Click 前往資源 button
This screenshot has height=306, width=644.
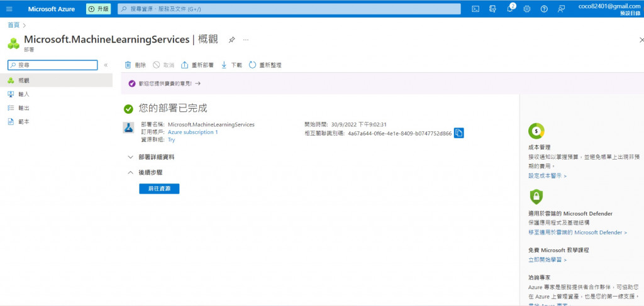[x=159, y=189]
